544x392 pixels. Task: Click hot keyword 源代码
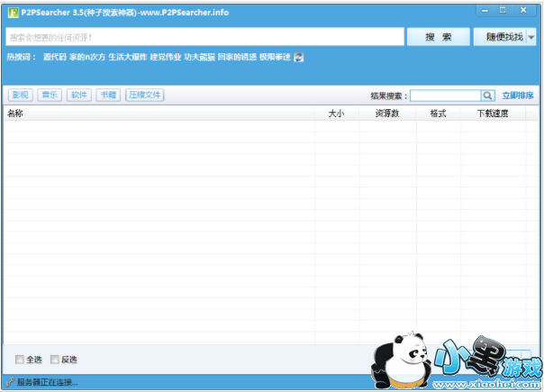pyautogui.click(x=55, y=57)
